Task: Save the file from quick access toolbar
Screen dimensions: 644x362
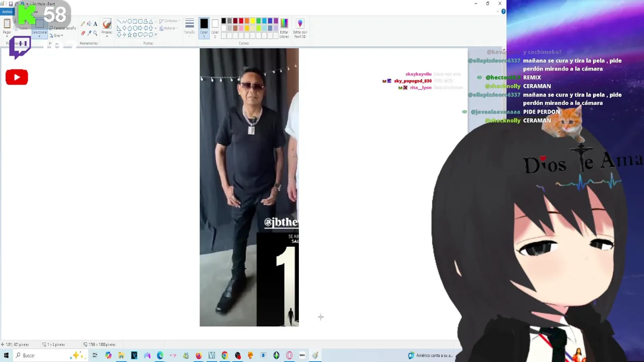Action: 11,4
